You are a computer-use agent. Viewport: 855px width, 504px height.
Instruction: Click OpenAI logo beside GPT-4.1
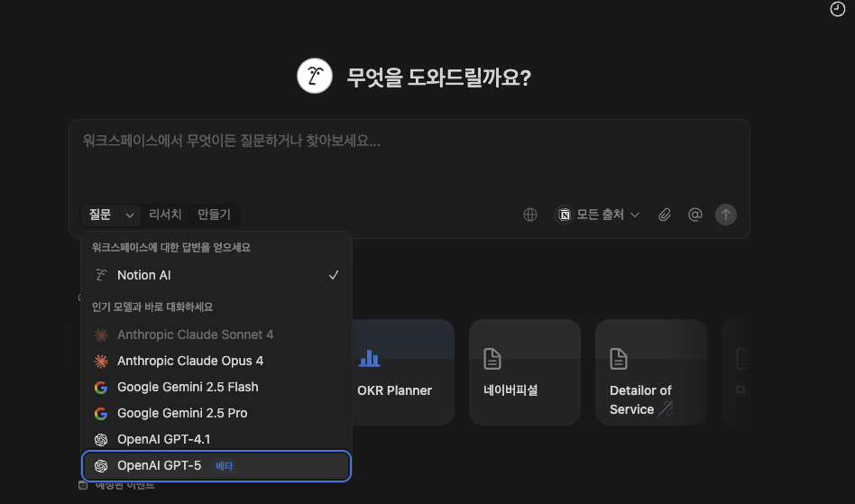[x=101, y=440]
